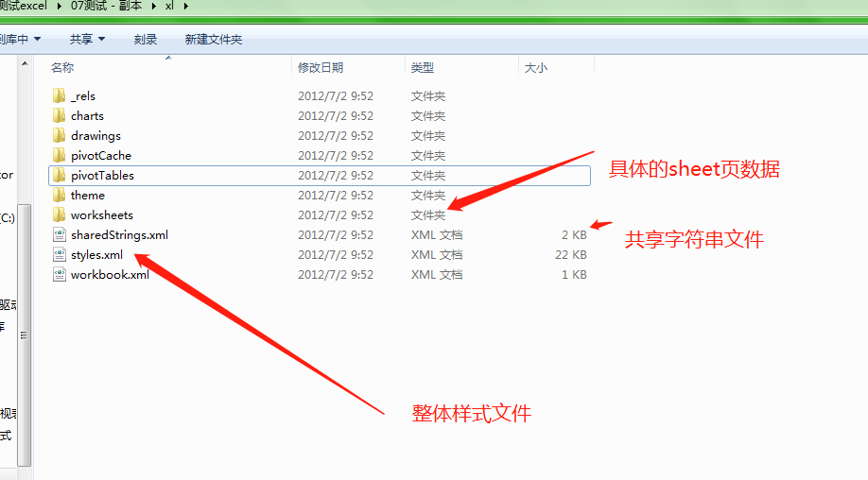
Task: Click the 1 KB size of workbook.xml
Action: coord(574,275)
